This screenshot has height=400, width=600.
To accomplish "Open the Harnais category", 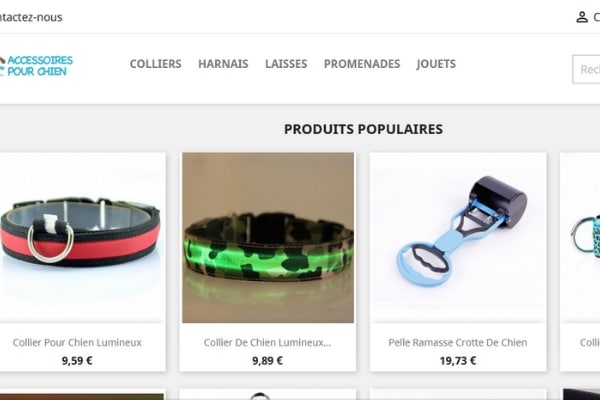I will 223,64.
